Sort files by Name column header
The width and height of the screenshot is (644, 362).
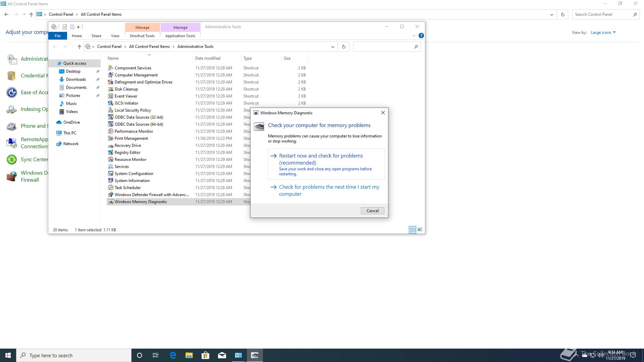pyautogui.click(x=150, y=58)
